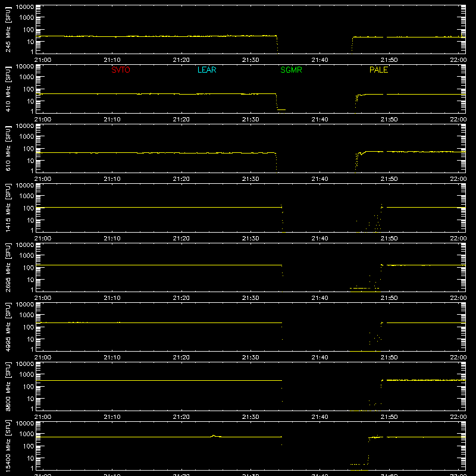Click 21:10 under the 4995 MHz plot
The image size is (476, 476).
[x=112, y=358]
